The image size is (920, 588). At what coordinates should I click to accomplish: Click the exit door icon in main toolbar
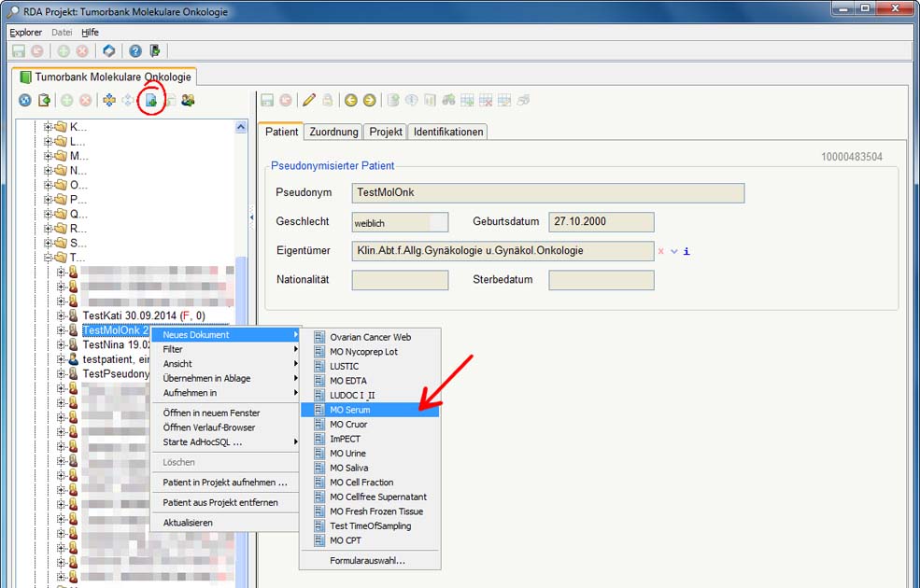155,50
